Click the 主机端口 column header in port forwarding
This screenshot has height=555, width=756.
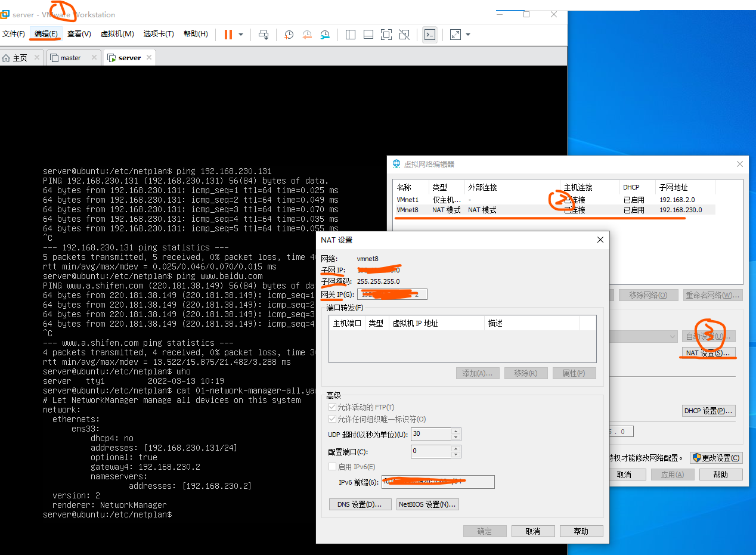pyautogui.click(x=347, y=323)
